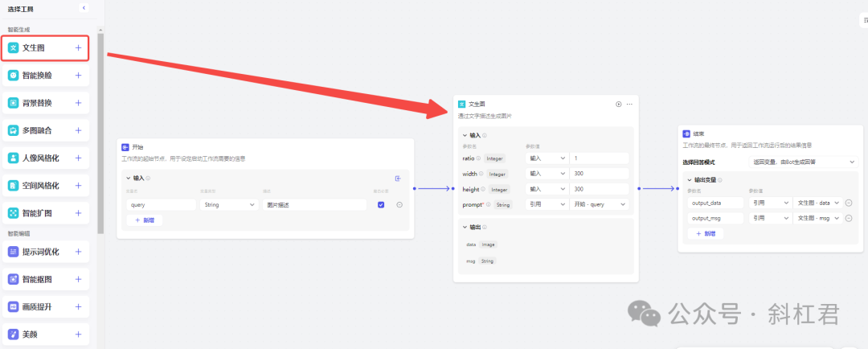Collapse the tool sidebar with the arrow icon
This screenshot has height=349, width=868.
point(84,8)
